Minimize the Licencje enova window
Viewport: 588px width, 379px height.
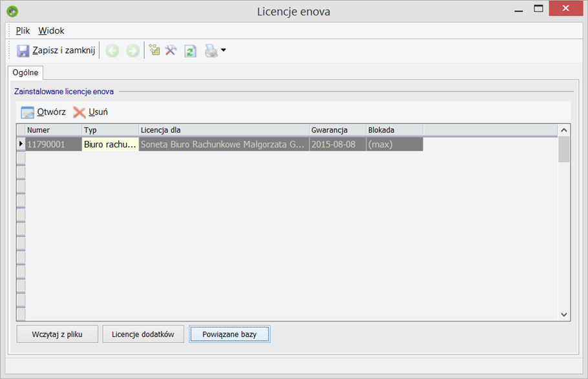click(x=519, y=10)
